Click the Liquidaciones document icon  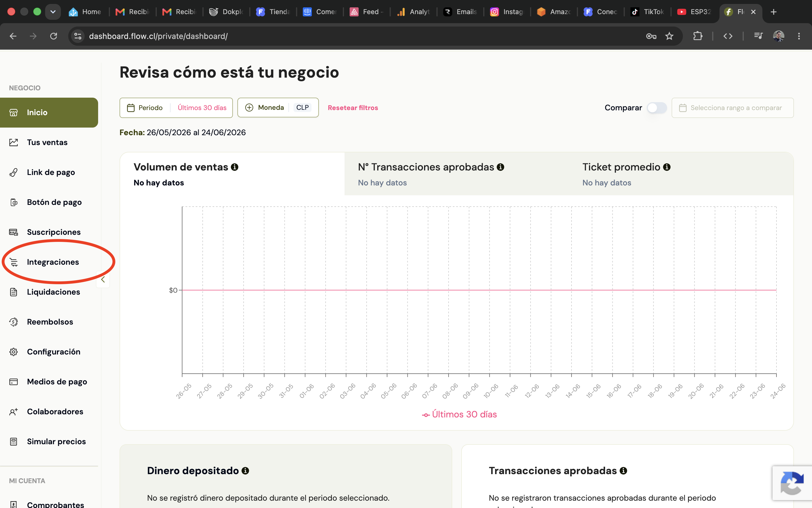[14, 292]
